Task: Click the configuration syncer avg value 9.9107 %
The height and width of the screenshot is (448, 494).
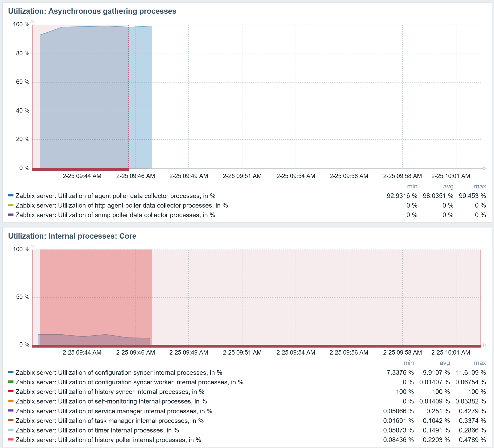Action: point(436,373)
